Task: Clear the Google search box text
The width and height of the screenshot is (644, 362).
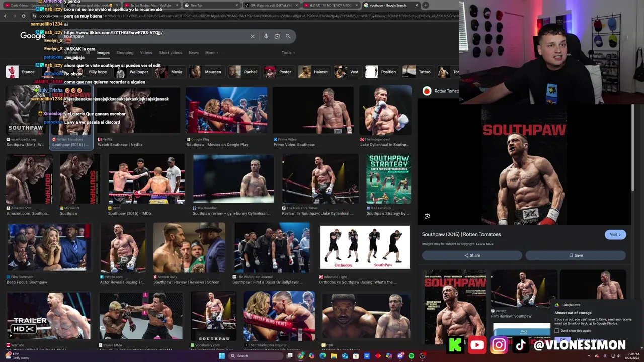Action: tap(253, 36)
